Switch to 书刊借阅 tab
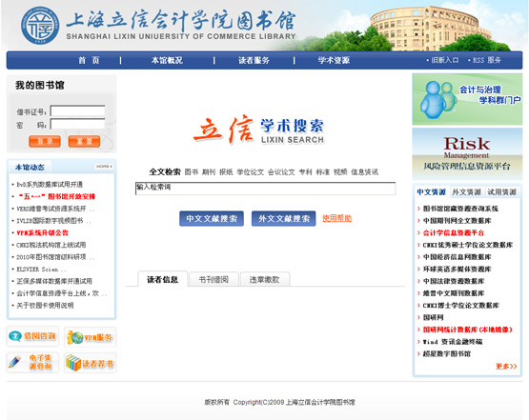The width and height of the screenshot is (529, 420). [x=214, y=279]
